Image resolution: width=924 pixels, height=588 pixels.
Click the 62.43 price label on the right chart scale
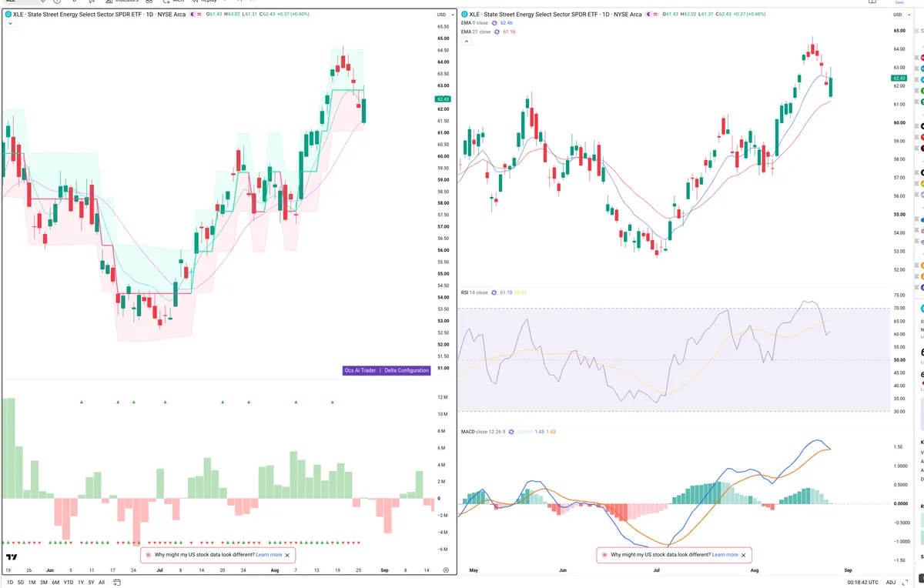899,78
